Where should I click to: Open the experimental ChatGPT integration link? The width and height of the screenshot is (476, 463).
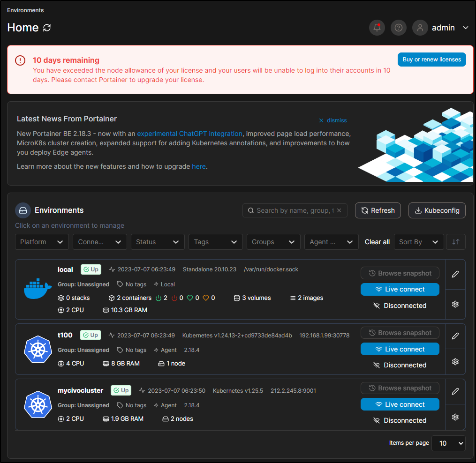[x=189, y=134]
